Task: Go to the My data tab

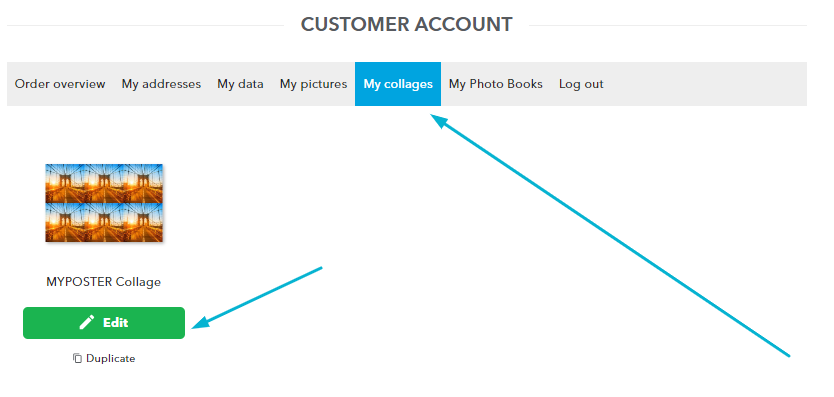Action: pyautogui.click(x=240, y=84)
